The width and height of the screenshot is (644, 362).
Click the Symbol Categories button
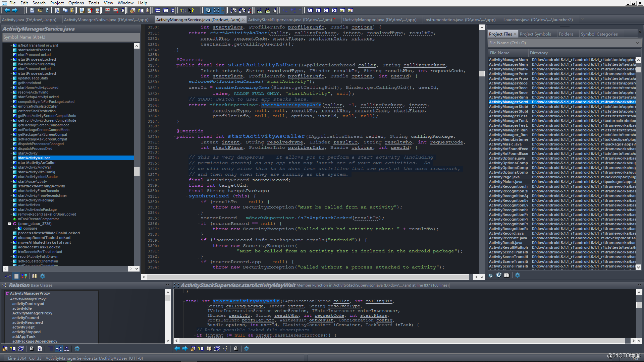coord(599,34)
